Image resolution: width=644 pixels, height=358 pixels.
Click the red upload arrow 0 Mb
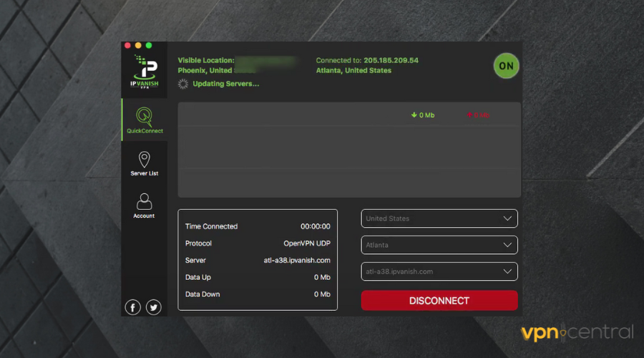coord(478,115)
